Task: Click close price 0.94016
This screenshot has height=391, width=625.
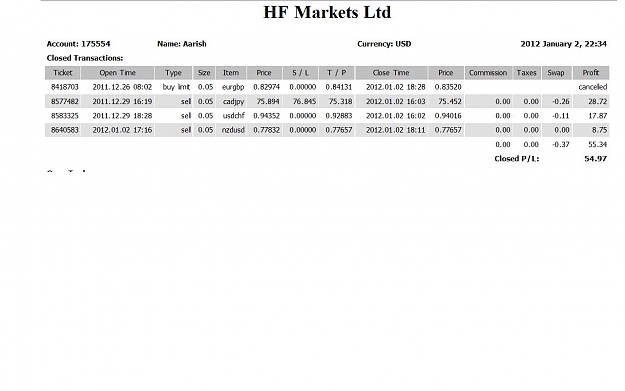Action: [x=448, y=116]
